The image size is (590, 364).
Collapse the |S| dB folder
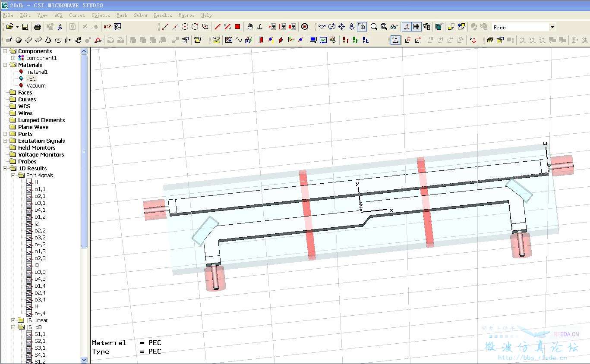pyautogui.click(x=13, y=327)
